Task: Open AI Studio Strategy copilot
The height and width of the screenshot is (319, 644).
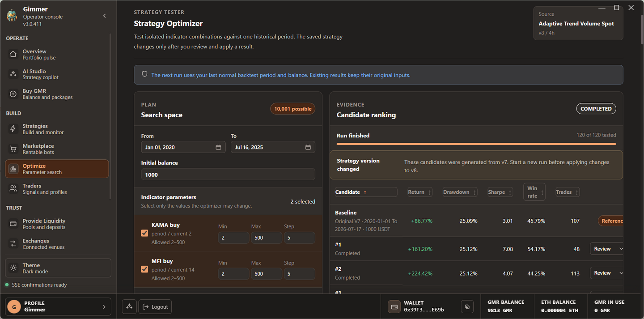Action: coord(57,74)
